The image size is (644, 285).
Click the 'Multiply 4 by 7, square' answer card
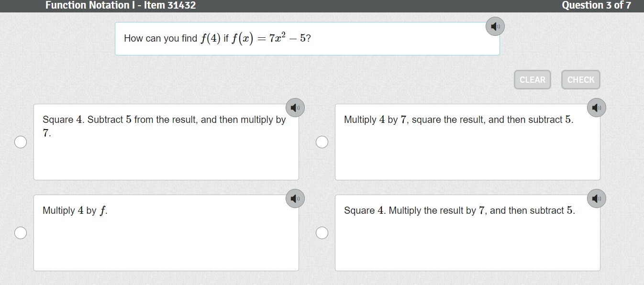click(467, 153)
